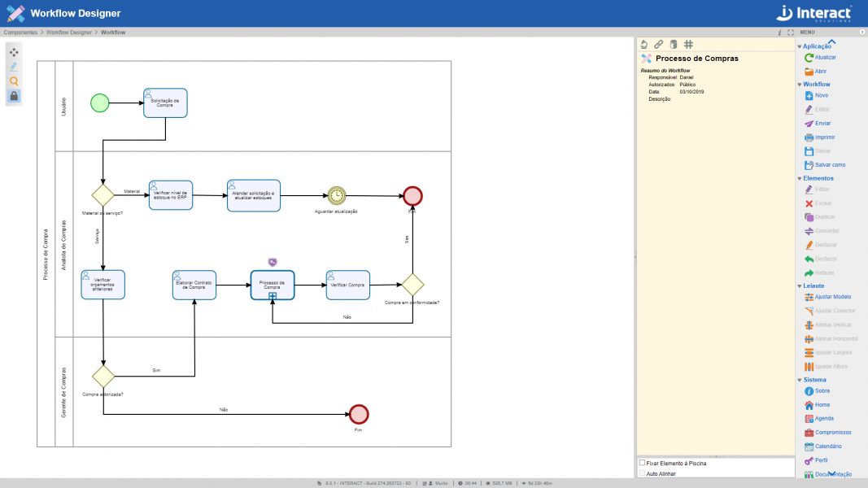Click Ajustar Modelo in Leiaute

point(827,297)
